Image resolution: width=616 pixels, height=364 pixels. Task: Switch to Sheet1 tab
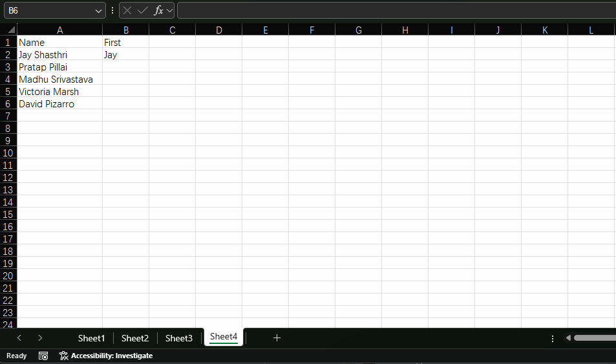[91, 338]
